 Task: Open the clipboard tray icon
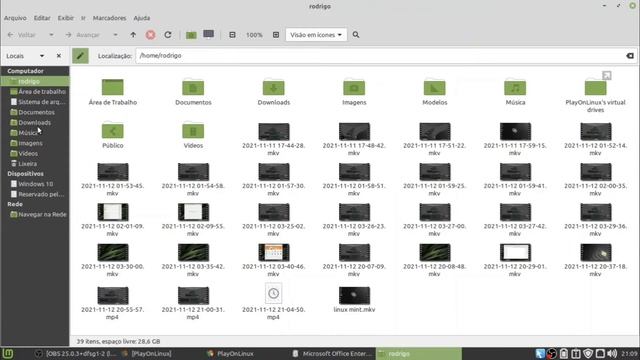[x=564, y=353]
